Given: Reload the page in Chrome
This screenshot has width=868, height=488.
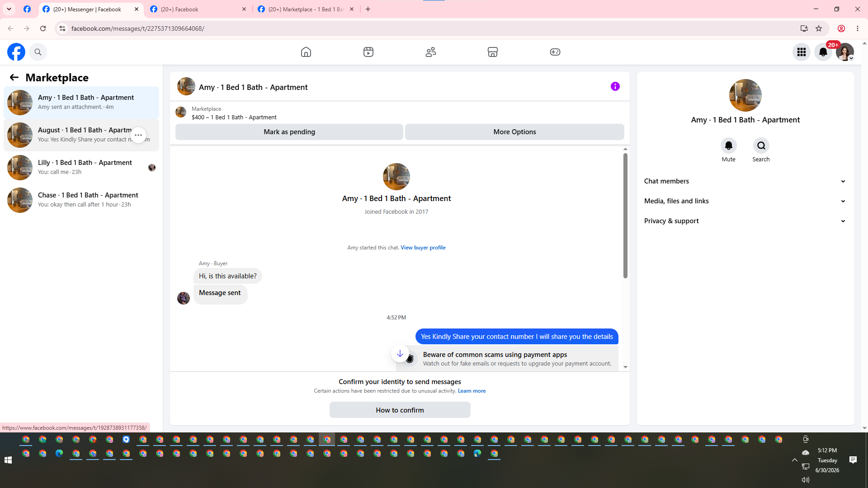Looking at the screenshot, I should pos(43,28).
